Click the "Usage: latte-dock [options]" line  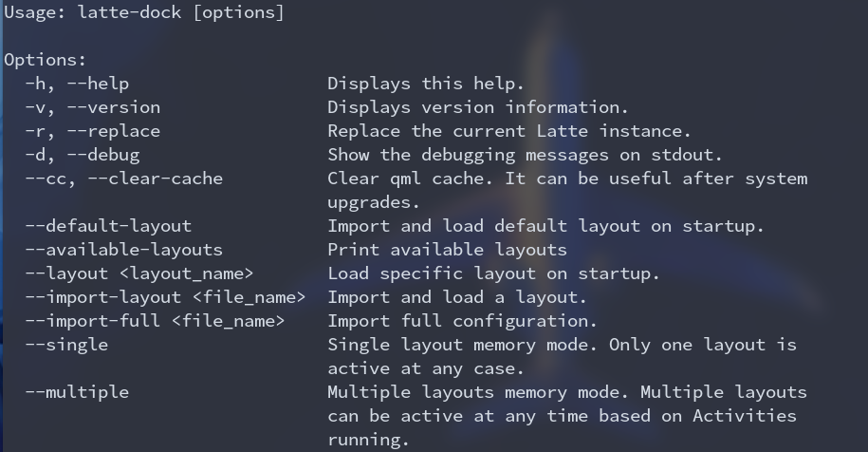point(144,12)
